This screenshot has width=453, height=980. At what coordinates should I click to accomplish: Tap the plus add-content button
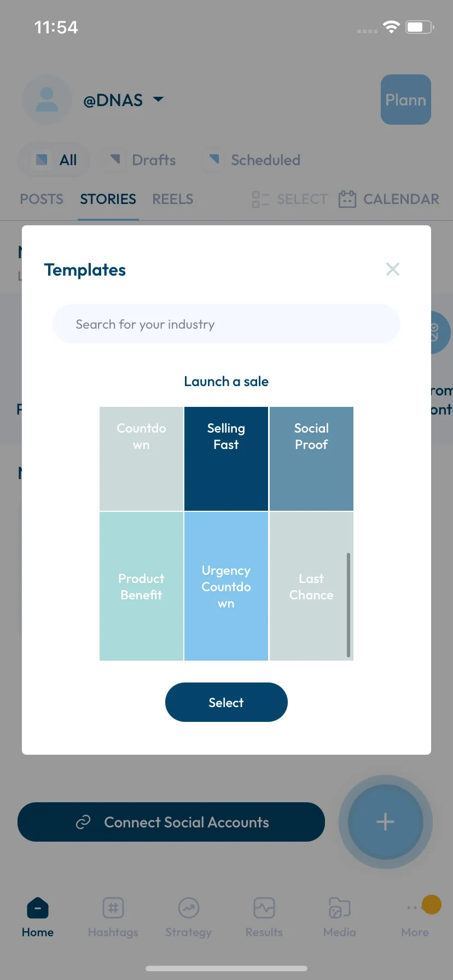tap(386, 822)
